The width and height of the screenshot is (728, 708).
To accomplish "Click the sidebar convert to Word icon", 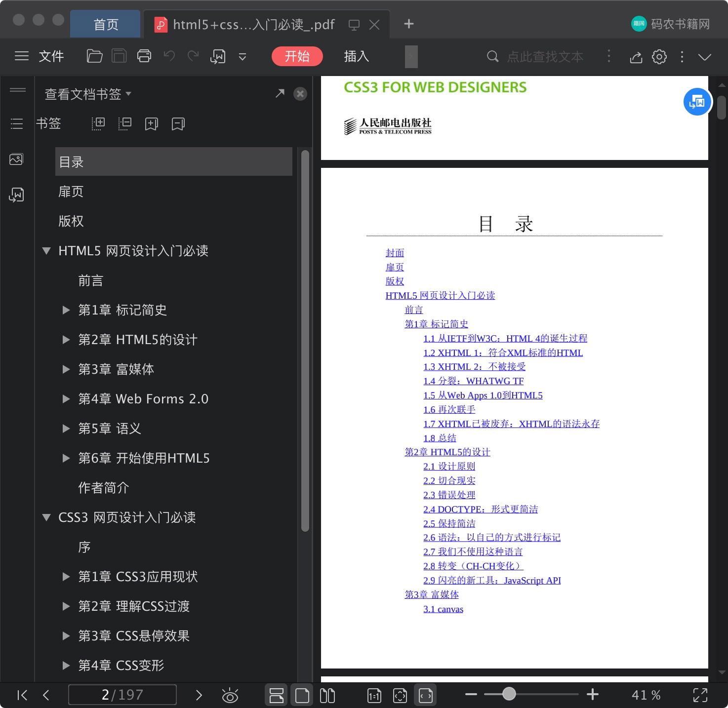I will click(16, 195).
